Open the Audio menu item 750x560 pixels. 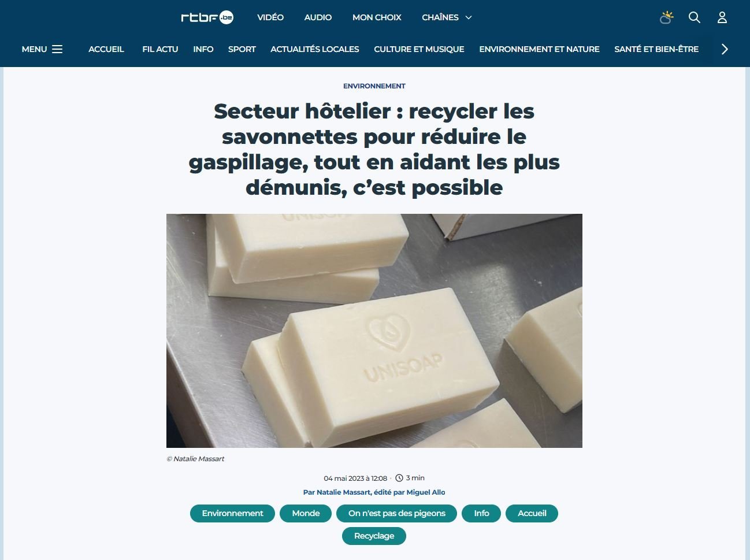click(318, 17)
